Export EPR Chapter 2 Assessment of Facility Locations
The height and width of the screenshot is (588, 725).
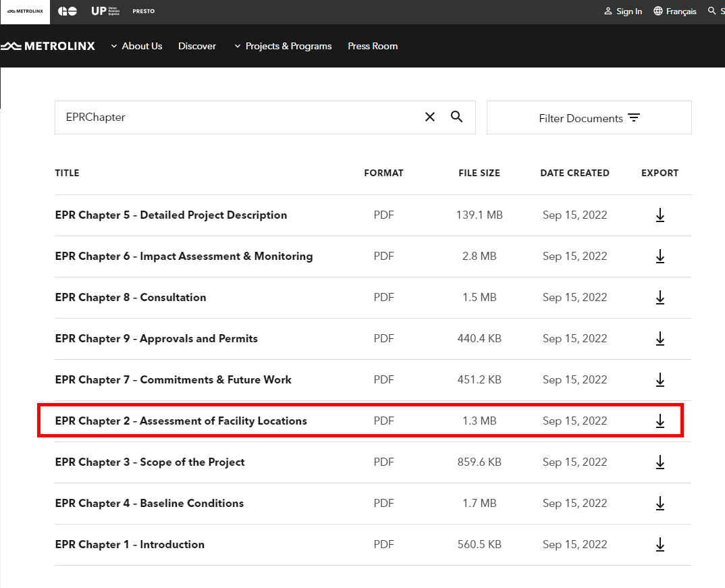pyautogui.click(x=660, y=421)
